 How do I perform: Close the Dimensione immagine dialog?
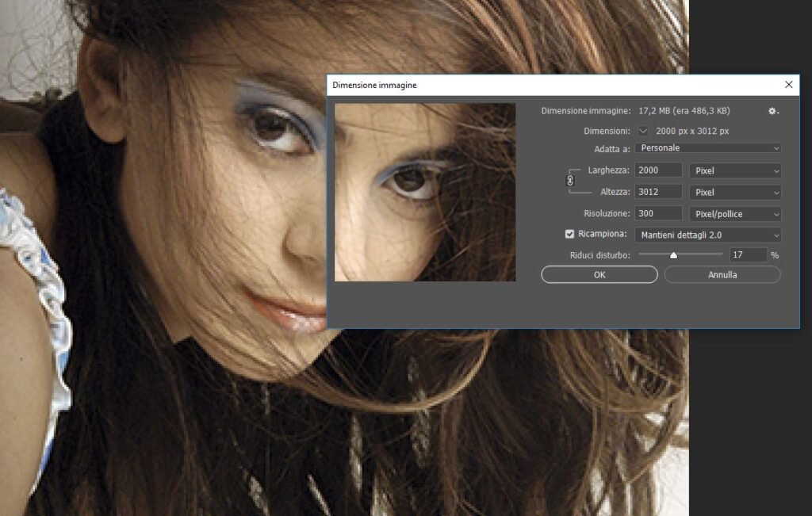pos(789,84)
